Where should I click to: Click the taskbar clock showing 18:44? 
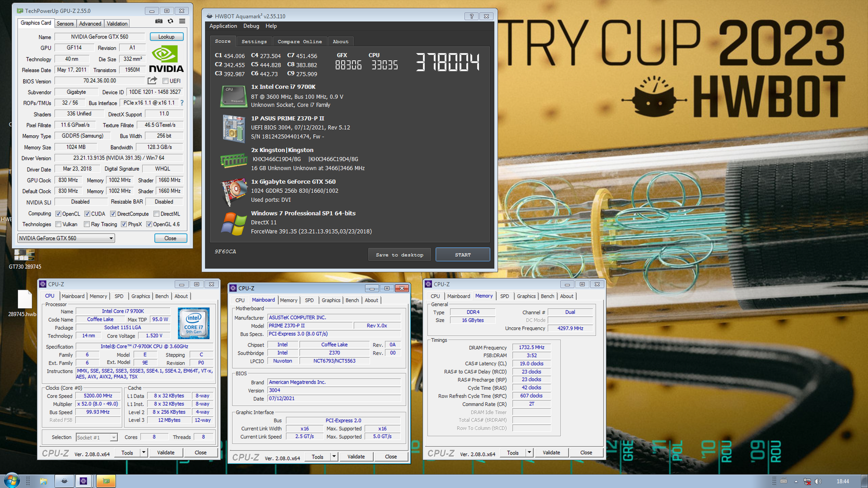(x=843, y=482)
